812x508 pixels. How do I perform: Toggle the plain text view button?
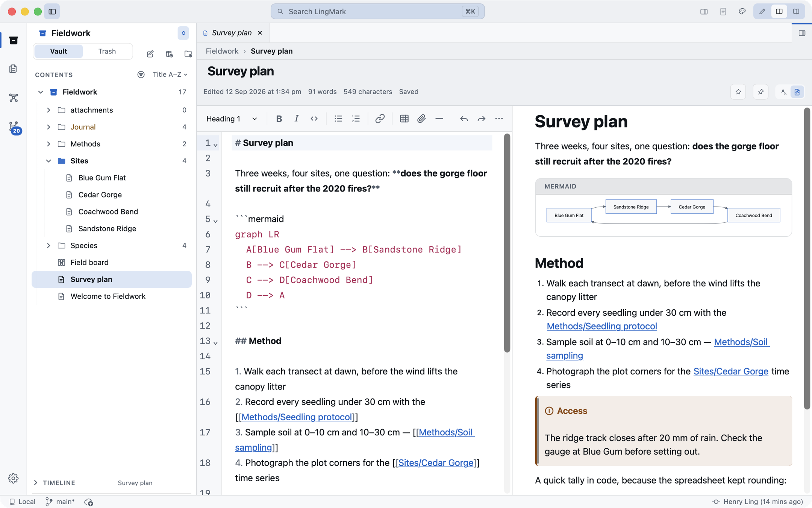(783, 92)
